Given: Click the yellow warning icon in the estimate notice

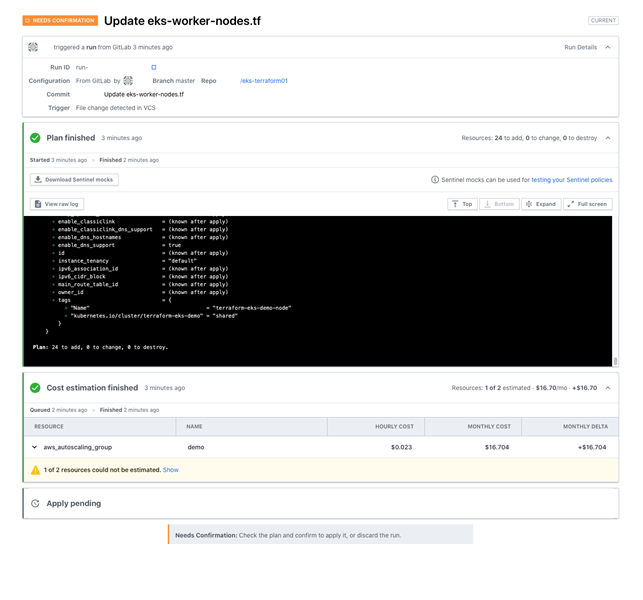Looking at the screenshot, I should [x=35, y=469].
